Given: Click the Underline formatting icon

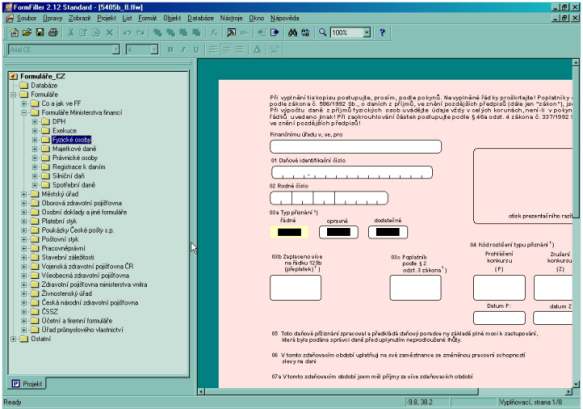Looking at the screenshot, I should click(x=196, y=49).
